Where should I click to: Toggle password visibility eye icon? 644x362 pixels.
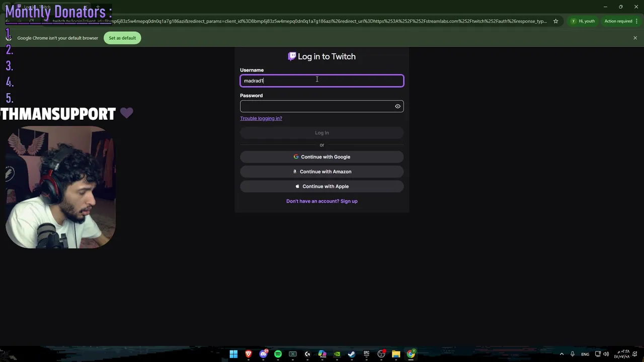point(397,106)
